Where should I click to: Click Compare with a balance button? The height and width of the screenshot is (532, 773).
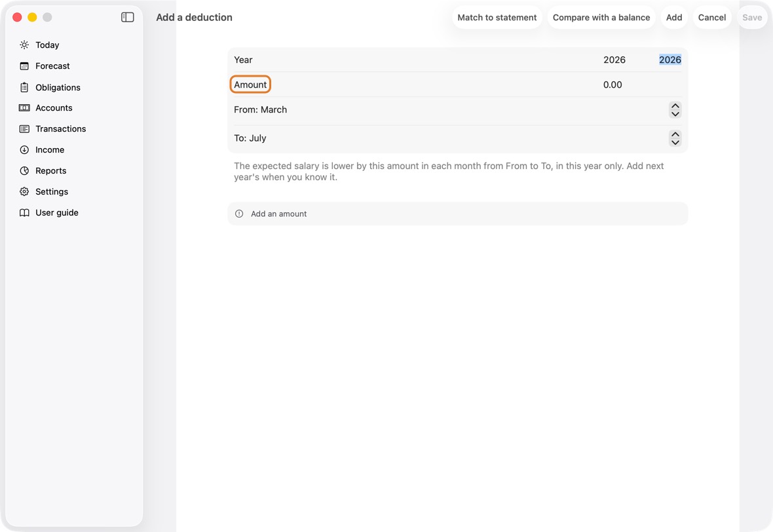601,17
